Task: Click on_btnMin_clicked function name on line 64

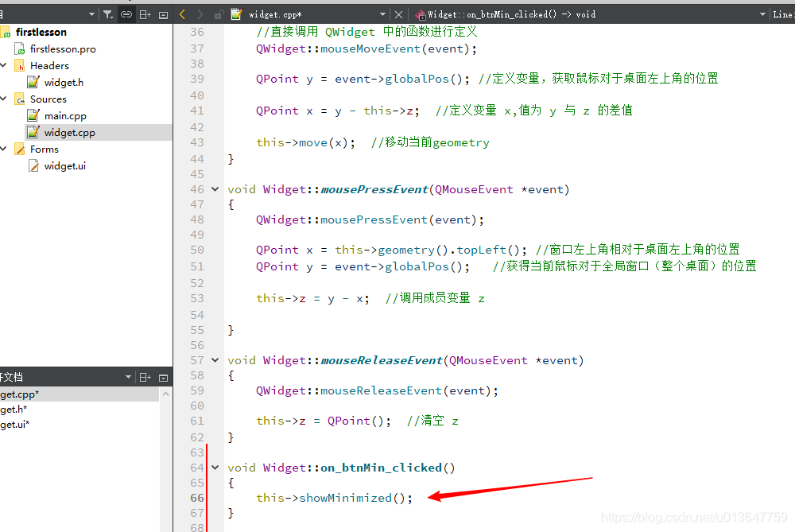Action: pos(382,468)
